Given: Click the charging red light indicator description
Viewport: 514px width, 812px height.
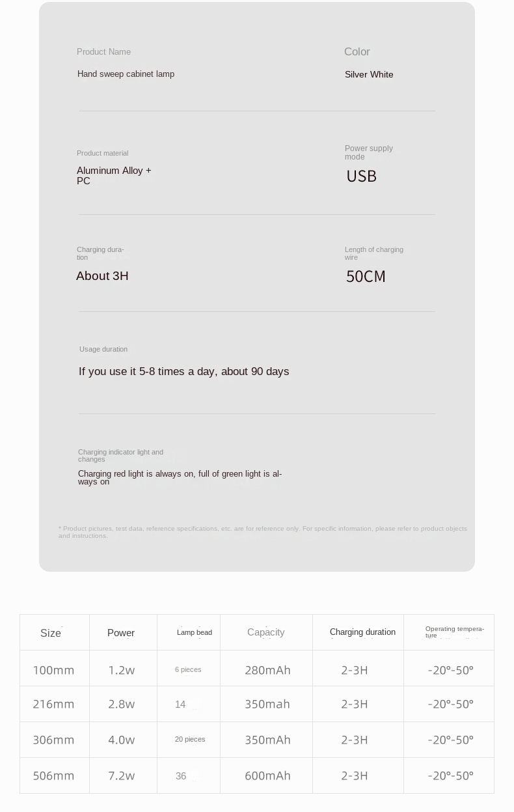Looking at the screenshot, I should coord(180,478).
